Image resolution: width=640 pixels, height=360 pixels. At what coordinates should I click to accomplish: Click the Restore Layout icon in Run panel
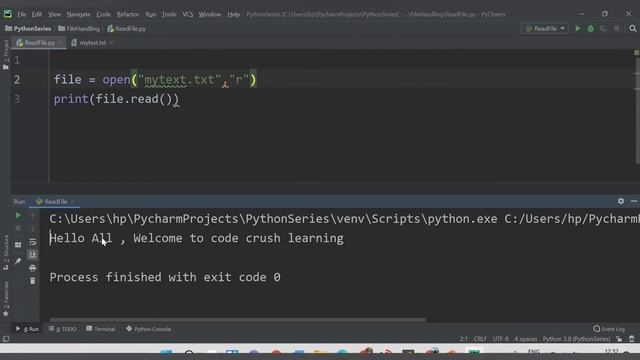tap(18, 244)
